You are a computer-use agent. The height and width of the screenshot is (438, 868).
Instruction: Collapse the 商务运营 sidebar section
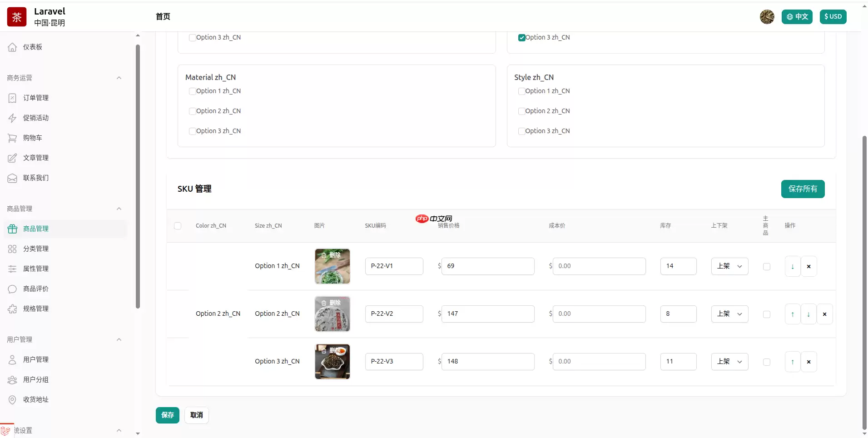coord(119,78)
